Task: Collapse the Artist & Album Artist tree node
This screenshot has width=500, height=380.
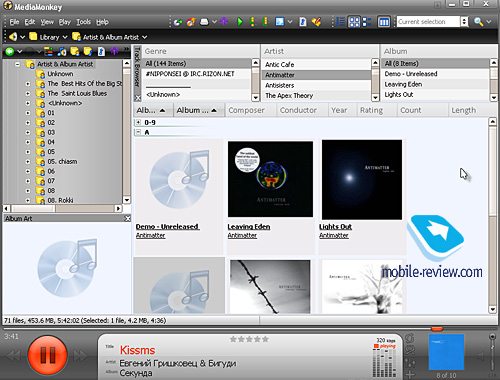Action: click(x=17, y=64)
